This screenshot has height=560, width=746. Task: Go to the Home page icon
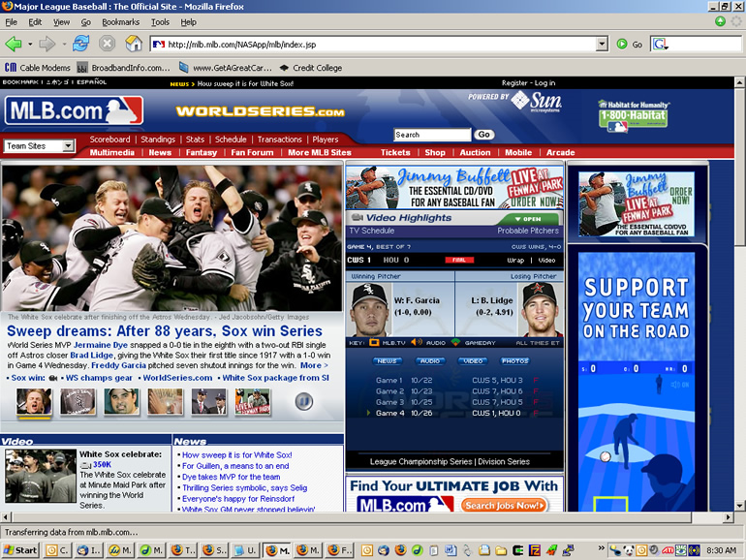point(134,44)
